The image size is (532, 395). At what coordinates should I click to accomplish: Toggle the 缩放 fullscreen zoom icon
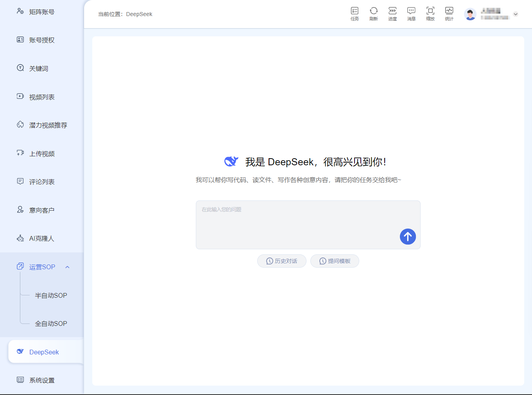[430, 14]
